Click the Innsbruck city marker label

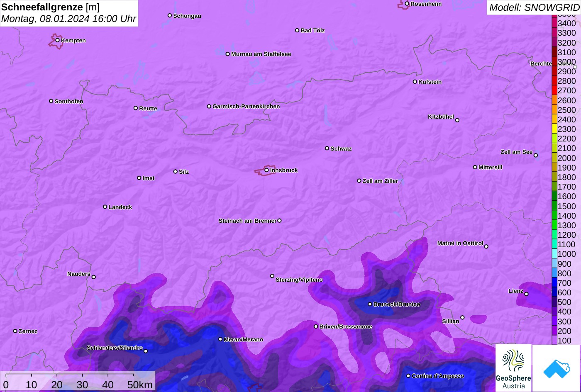click(x=284, y=170)
